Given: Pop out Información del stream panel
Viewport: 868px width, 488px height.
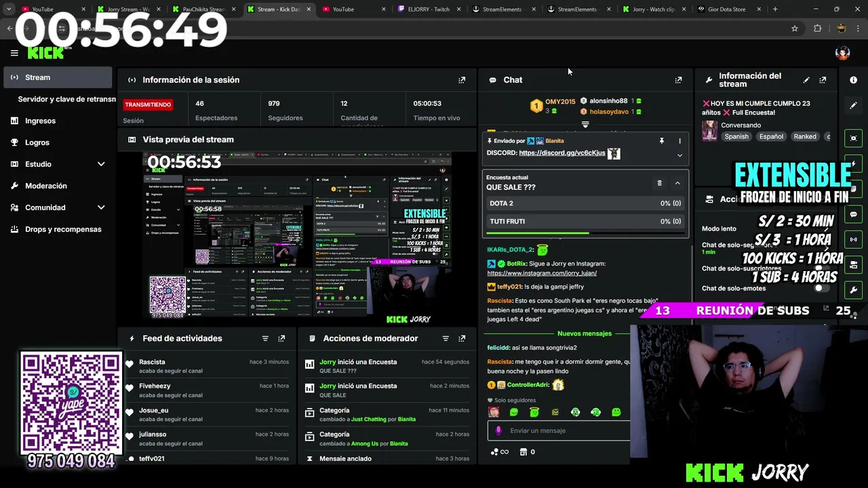Looking at the screenshot, I should pos(823,80).
